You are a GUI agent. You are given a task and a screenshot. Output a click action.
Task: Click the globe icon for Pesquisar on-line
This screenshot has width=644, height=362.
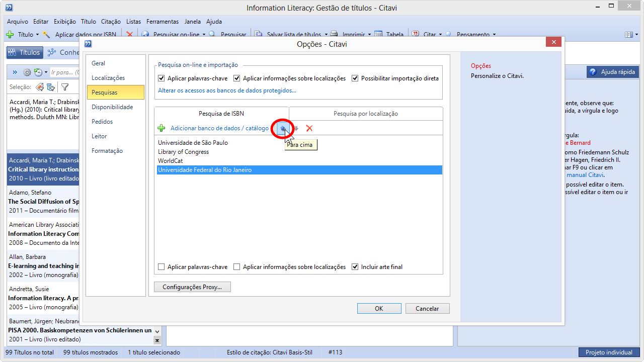(145, 35)
